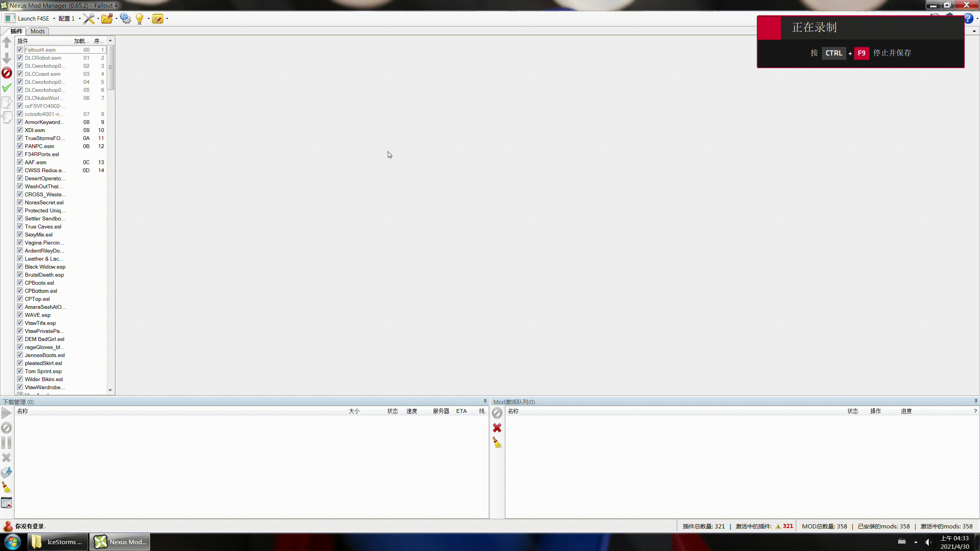Click the grey circle icon in Mod queue

497,413
